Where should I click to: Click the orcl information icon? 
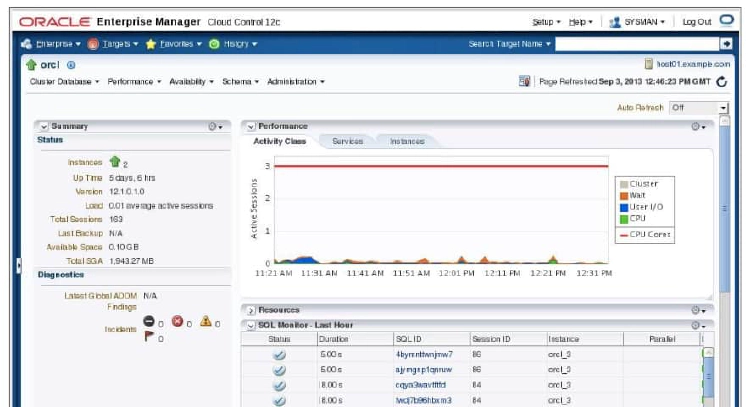coord(71,65)
